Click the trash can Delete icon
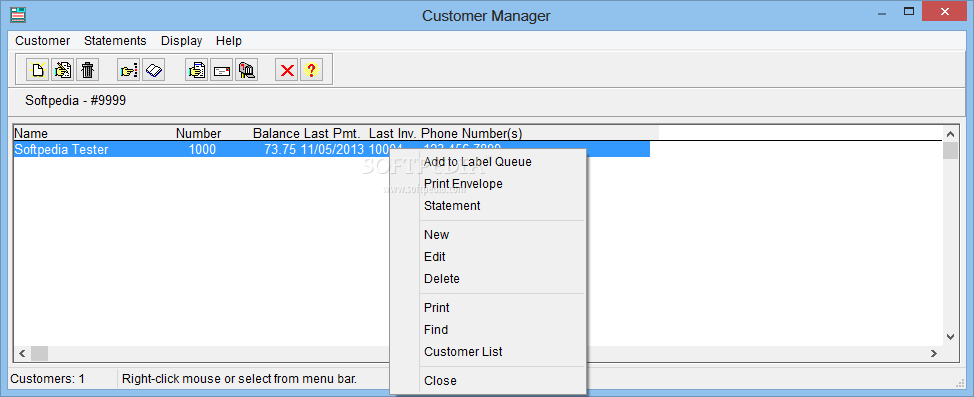 87,70
